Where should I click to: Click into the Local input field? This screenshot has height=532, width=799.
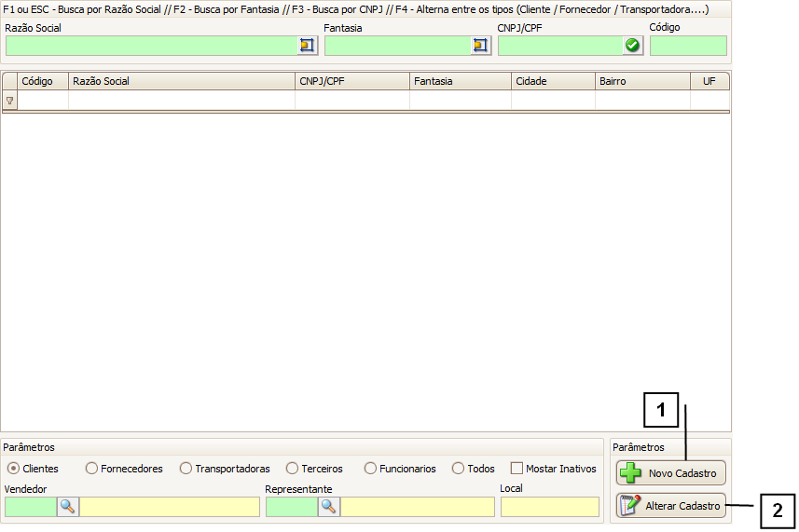[x=549, y=507]
